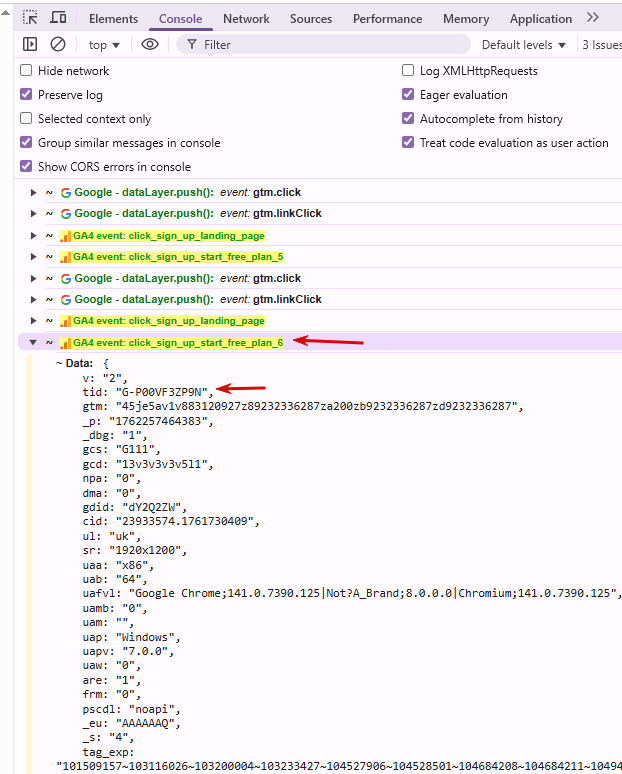Switch to the Elements tab
The width and height of the screenshot is (622, 774).
114,19
